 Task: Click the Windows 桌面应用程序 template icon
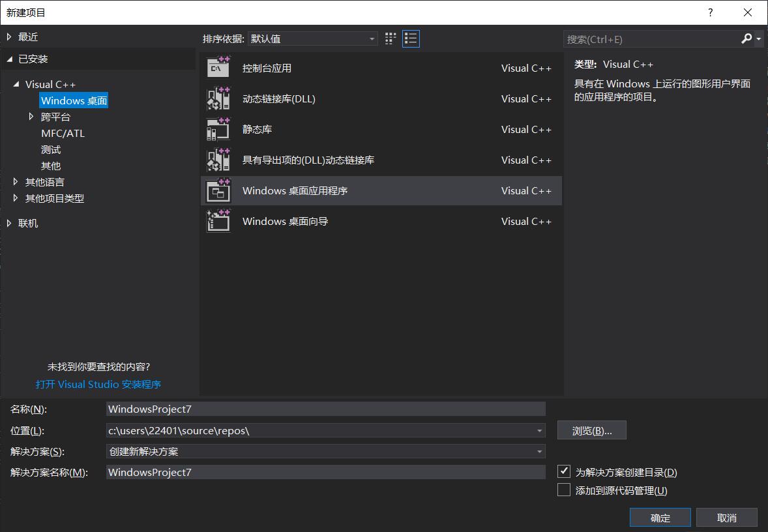pos(218,190)
